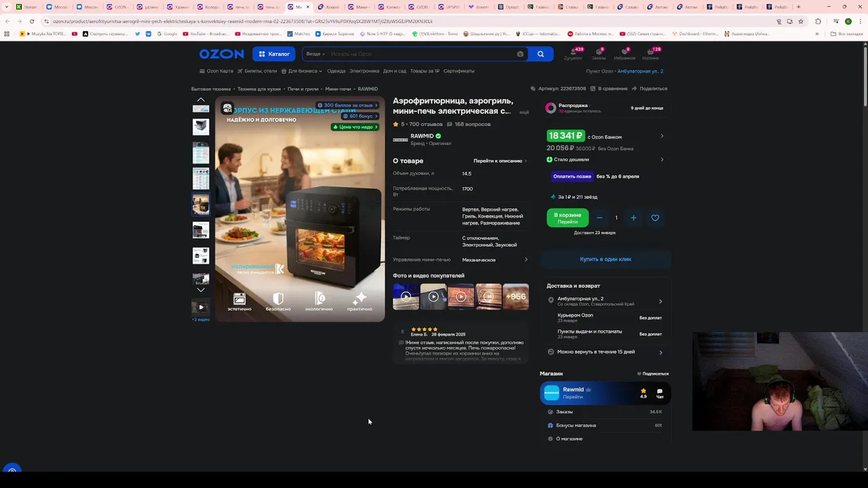The height and width of the screenshot is (488, 868).
Task: Expand the Стало дешевле price history
Action: [x=662, y=160]
